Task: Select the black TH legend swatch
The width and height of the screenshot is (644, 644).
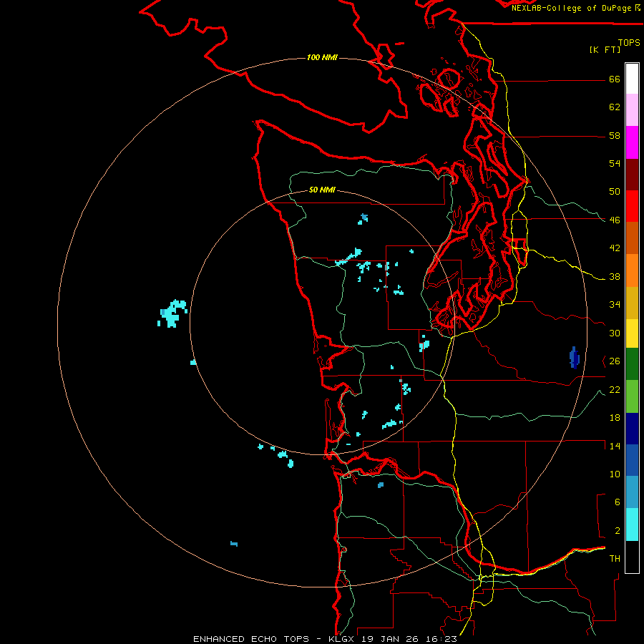Action: 632,557
